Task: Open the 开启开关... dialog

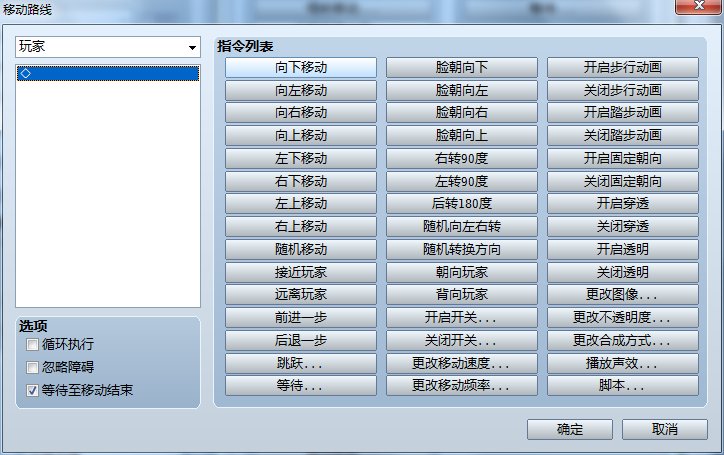Action: pyautogui.click(x=462, y=317)
